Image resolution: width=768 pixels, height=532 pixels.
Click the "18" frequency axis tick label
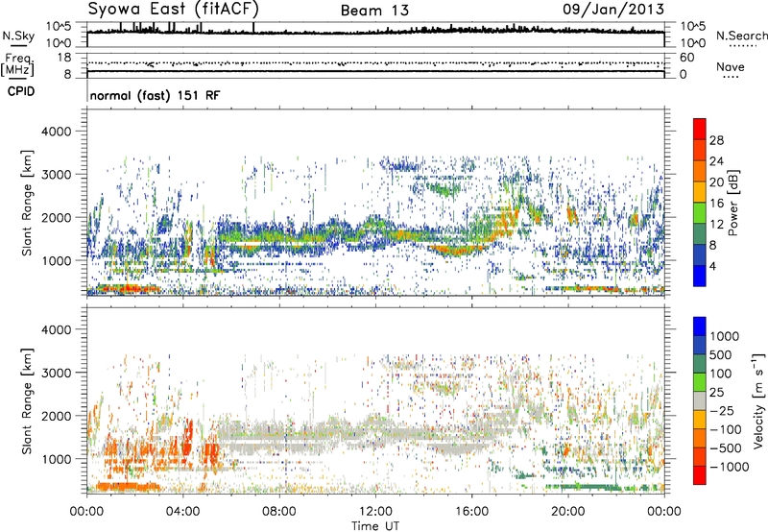[x=63, y=58]
